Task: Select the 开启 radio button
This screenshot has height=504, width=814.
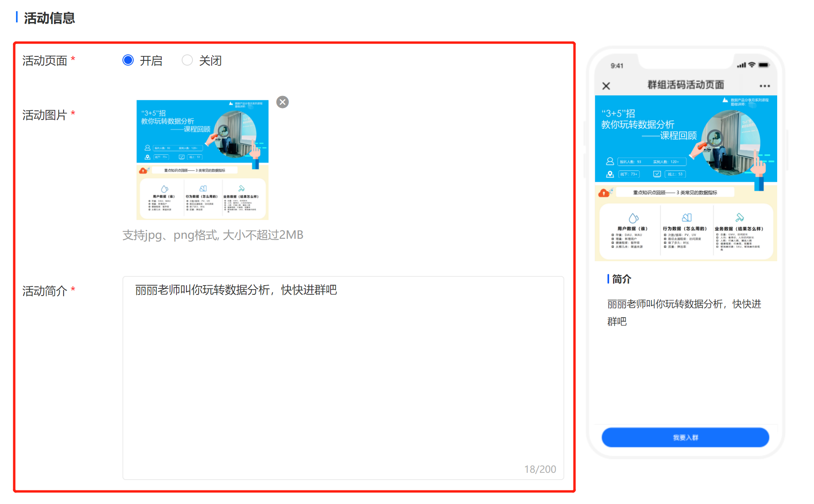Action: [x=128, y=60]
